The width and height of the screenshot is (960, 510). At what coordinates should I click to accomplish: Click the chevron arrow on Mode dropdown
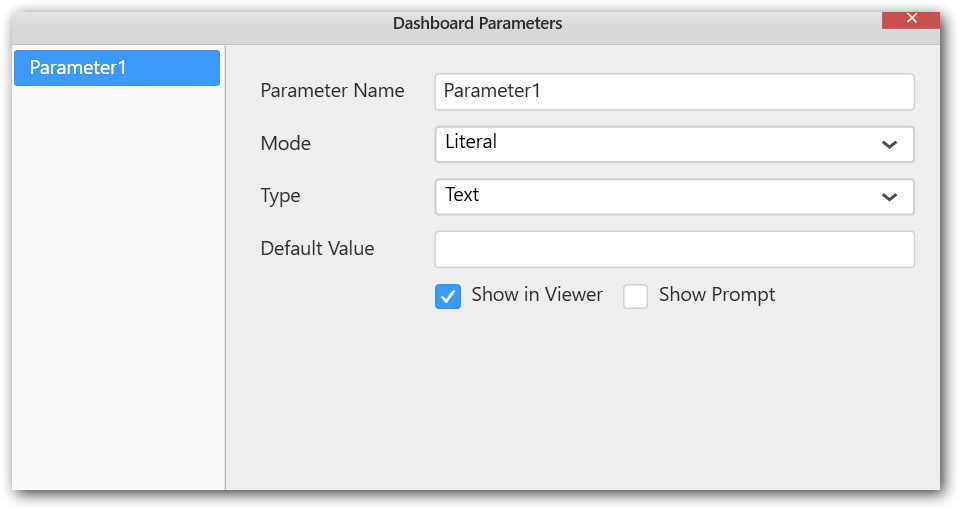[x=889, y=144]
